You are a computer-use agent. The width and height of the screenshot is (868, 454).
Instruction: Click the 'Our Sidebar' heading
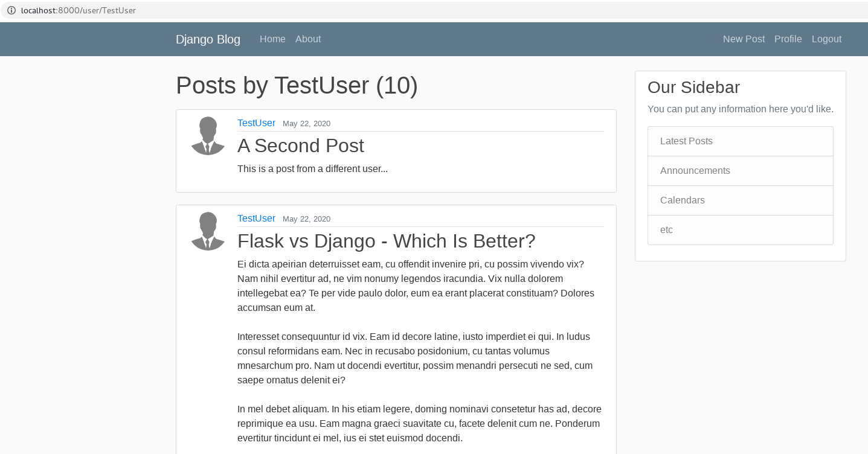pyautogui.click(x=693, y=88)
